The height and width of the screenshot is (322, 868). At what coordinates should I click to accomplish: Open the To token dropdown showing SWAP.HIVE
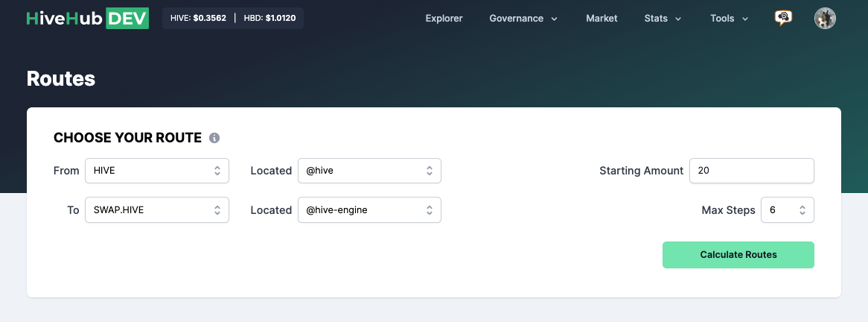click(156, 210)
